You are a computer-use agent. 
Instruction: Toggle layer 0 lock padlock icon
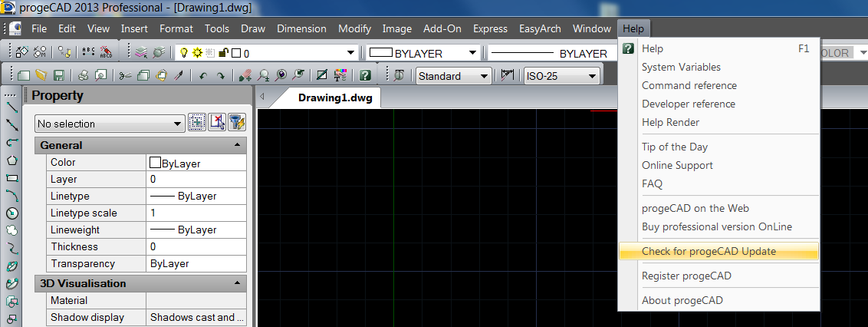(x=224, y=53)
